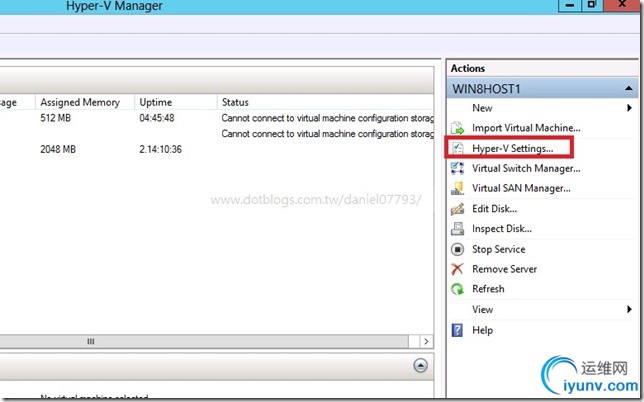Viewport: 644px width, 402px height.
Task: Expand the View submenu arrow
Action: coord(629,309)
